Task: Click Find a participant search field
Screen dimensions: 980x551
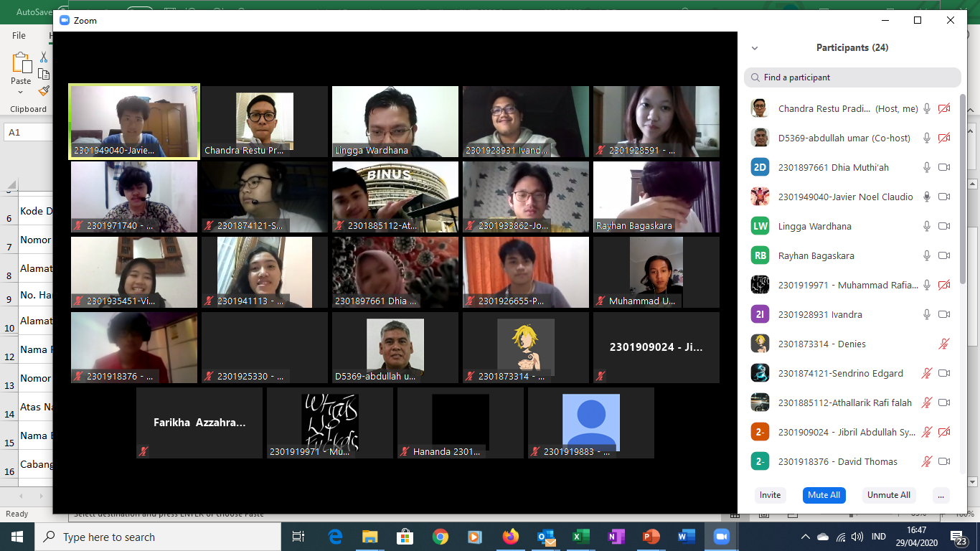Action: [852, 77]
